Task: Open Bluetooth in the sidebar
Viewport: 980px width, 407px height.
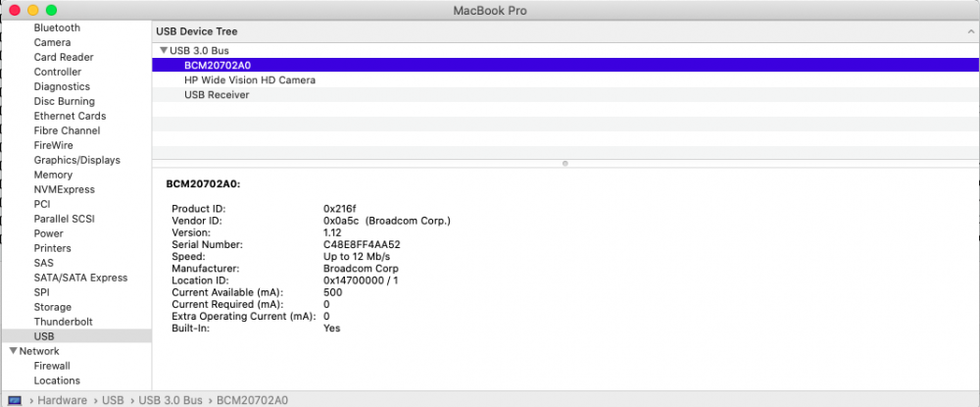Action: tap(57, 28)
